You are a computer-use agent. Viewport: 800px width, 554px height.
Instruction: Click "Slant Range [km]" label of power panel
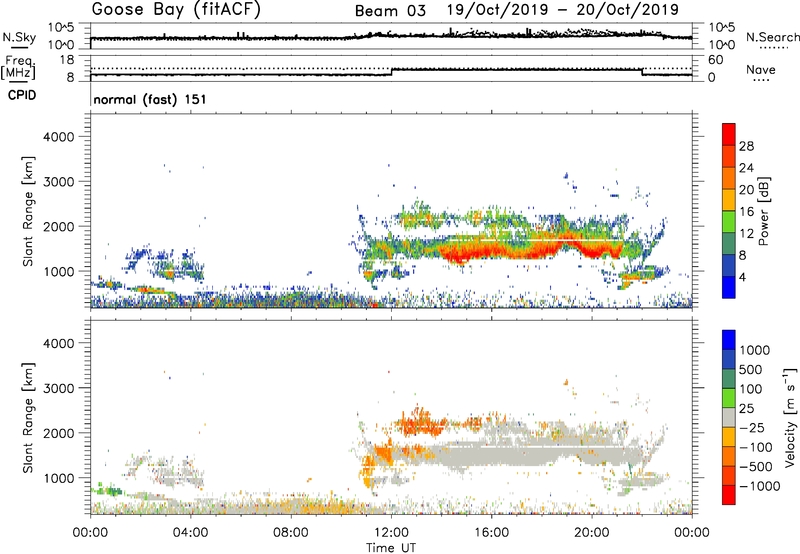(28, 211)
